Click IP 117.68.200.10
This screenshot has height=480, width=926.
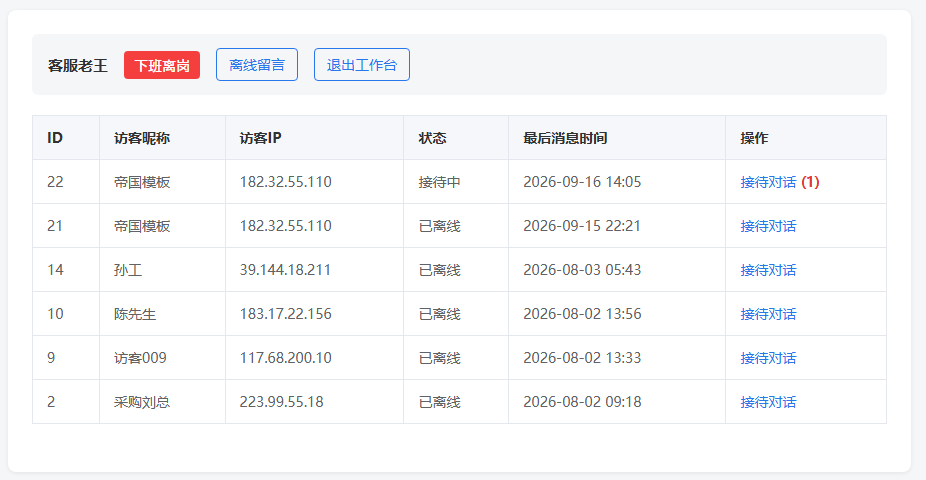coord(285,358)
